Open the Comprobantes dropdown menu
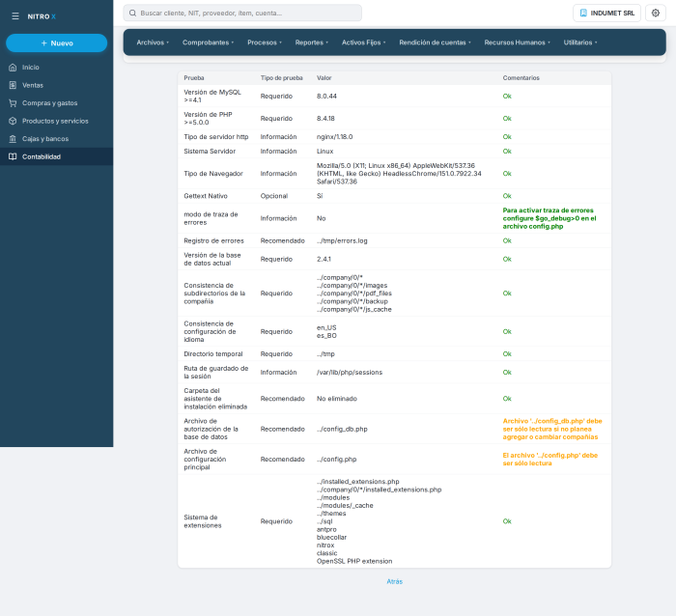676x616 pixels. 208,42
